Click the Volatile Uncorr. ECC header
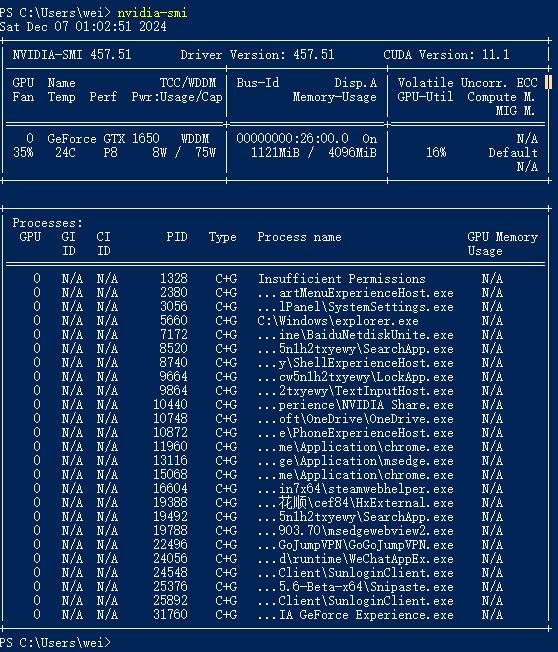This screenshot has width=558, height=652. coord(467,83)
